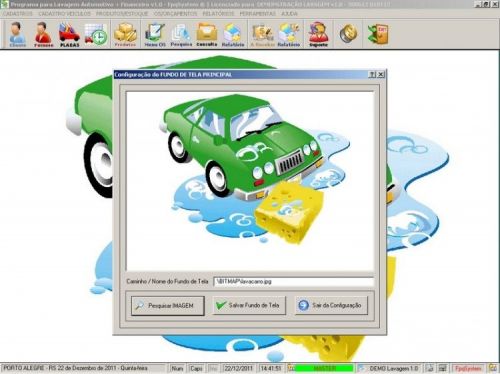Click the rightmost status bar icon
The width and height of the screenshot is (500, 374).
click(492, 368)
